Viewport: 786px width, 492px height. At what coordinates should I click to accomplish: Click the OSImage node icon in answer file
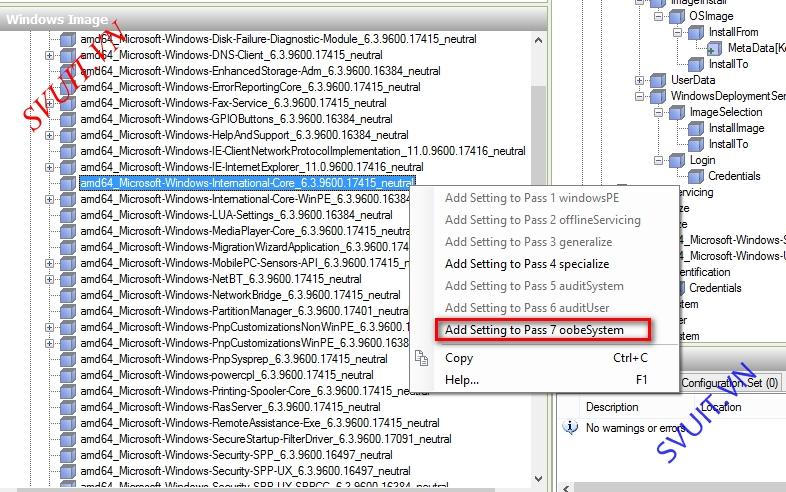pos(677,17)
